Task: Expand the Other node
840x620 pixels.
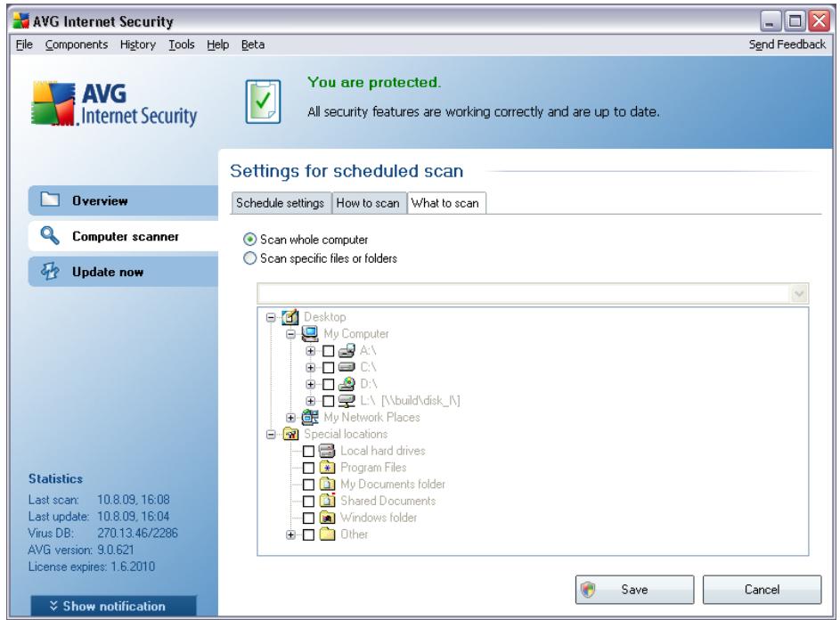Action: (x=290, y=534)
